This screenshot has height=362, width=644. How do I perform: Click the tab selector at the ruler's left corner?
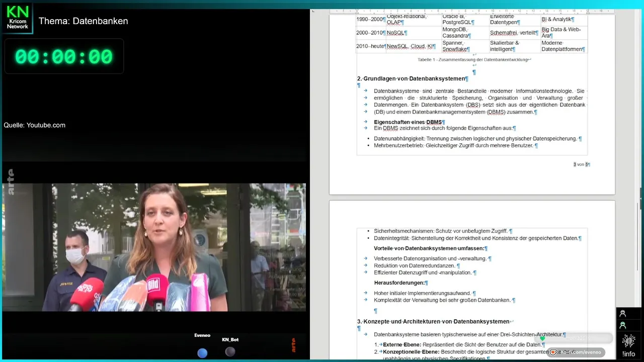pos(313,11)
